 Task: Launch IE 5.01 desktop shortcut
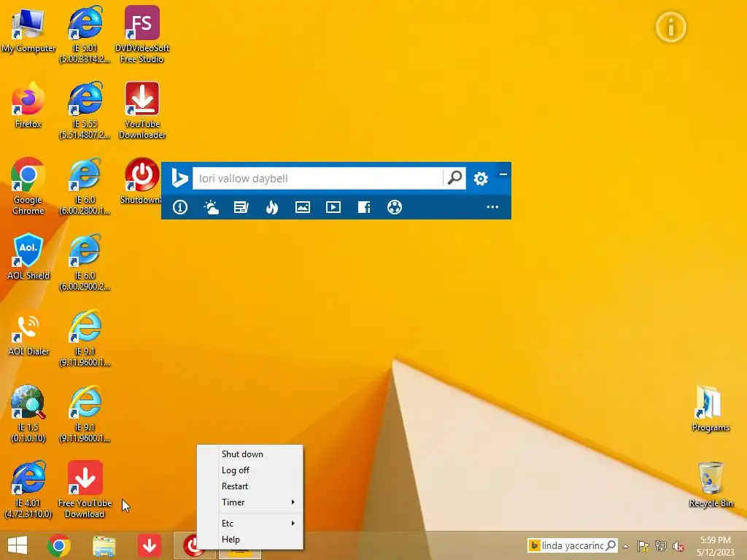[85, 34]
